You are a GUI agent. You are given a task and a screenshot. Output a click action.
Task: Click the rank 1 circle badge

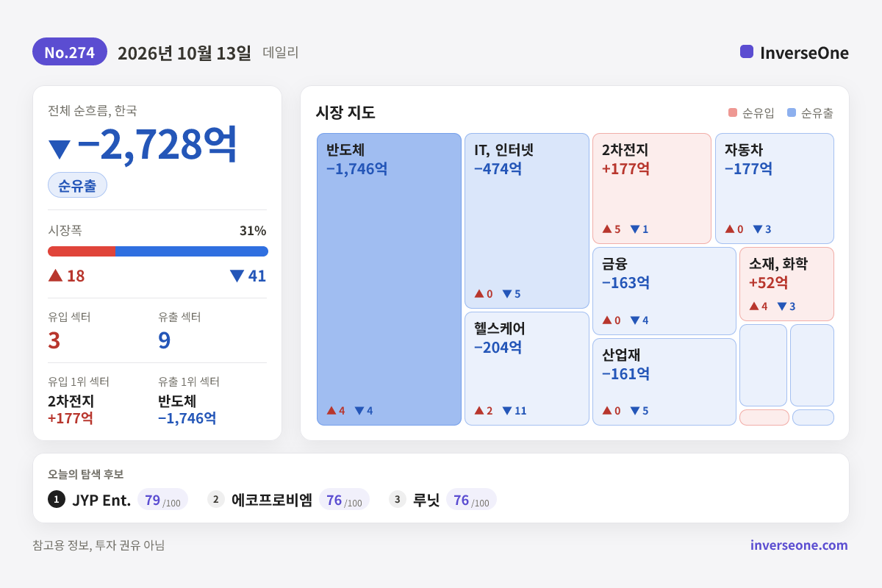click(x=57, y=499)
